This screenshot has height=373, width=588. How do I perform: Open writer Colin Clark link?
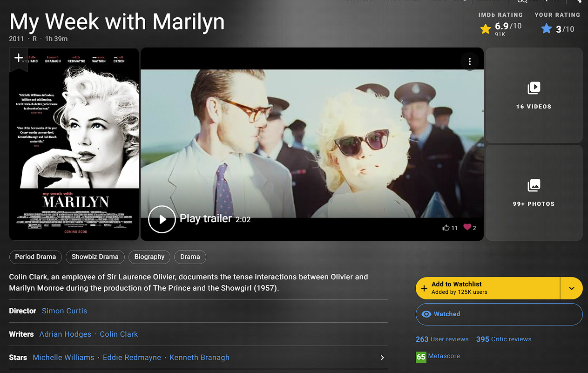[119, 334]
